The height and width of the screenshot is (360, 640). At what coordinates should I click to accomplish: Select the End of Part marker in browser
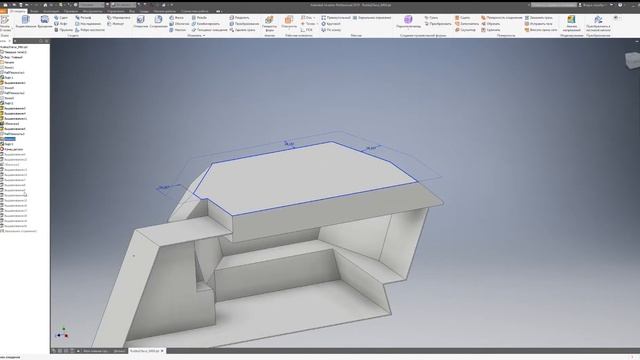(11, 149)
